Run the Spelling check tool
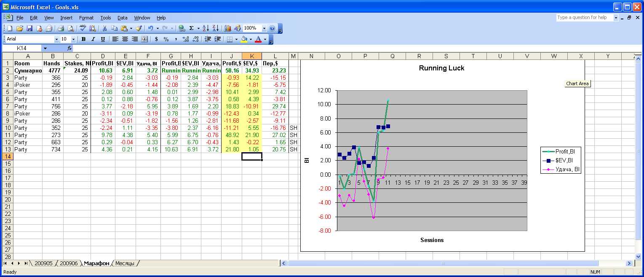The height and width of the screenshot is (277, 644). 83,28
